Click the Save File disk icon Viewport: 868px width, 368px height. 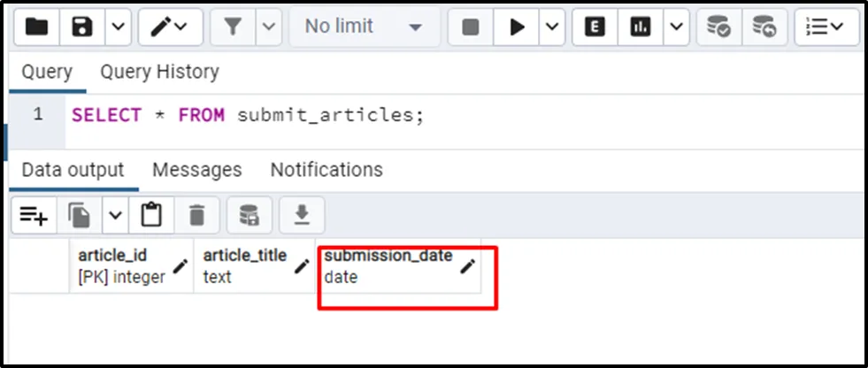(82, 27)
